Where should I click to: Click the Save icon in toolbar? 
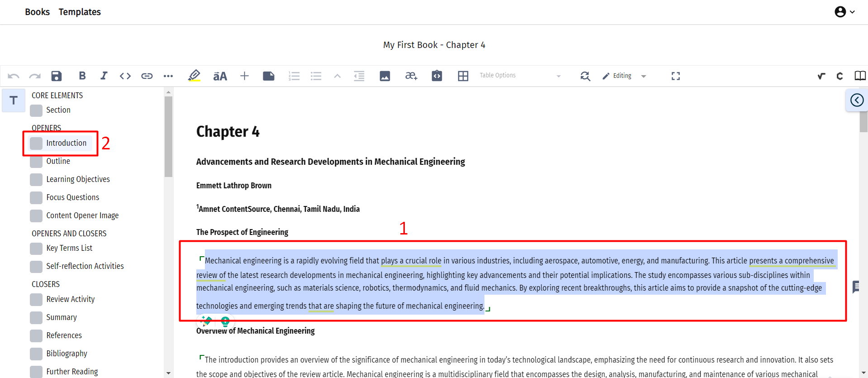tap(57, 76)
